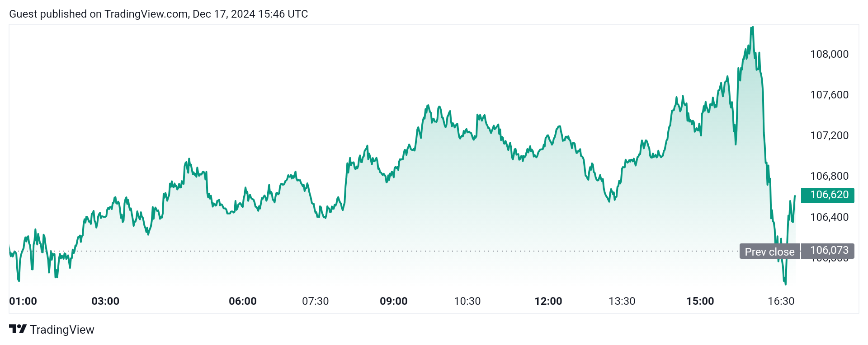The width and height of the screenshot is (868, 345).
Task: Click the TradingView logo icon
Action: tap(18, 329)
